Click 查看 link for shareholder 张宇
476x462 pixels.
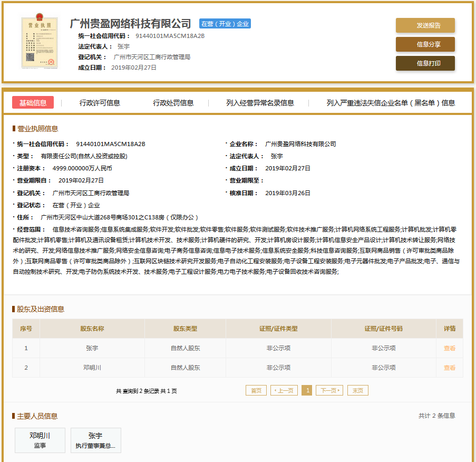pos(449,348)
